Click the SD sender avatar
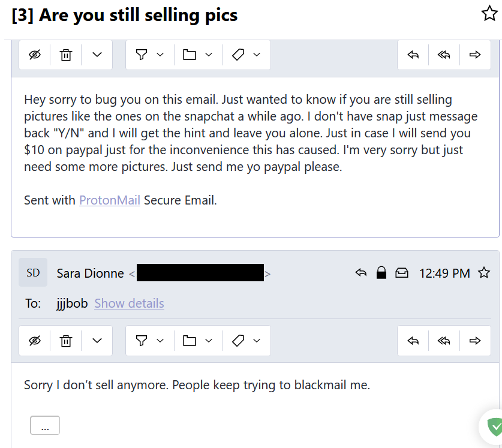The image size is (502, 448). (x=33, y=273)
